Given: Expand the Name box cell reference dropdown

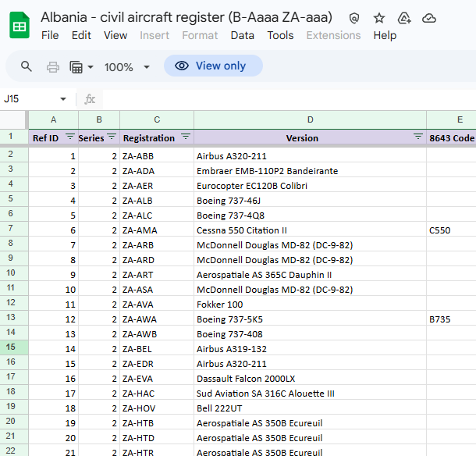Looking at the screenshot, I should 63,99.
